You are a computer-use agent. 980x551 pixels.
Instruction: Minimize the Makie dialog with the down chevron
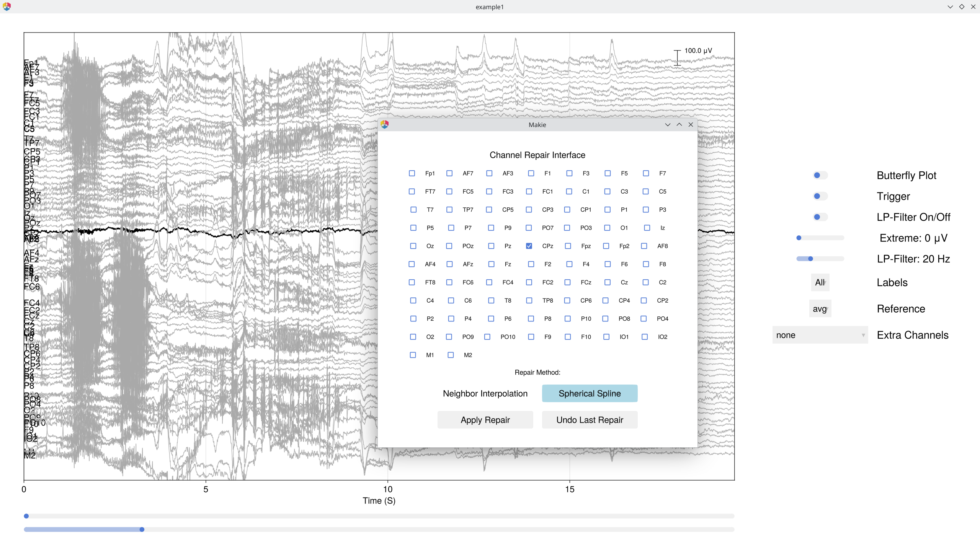[x=668, y=125]
